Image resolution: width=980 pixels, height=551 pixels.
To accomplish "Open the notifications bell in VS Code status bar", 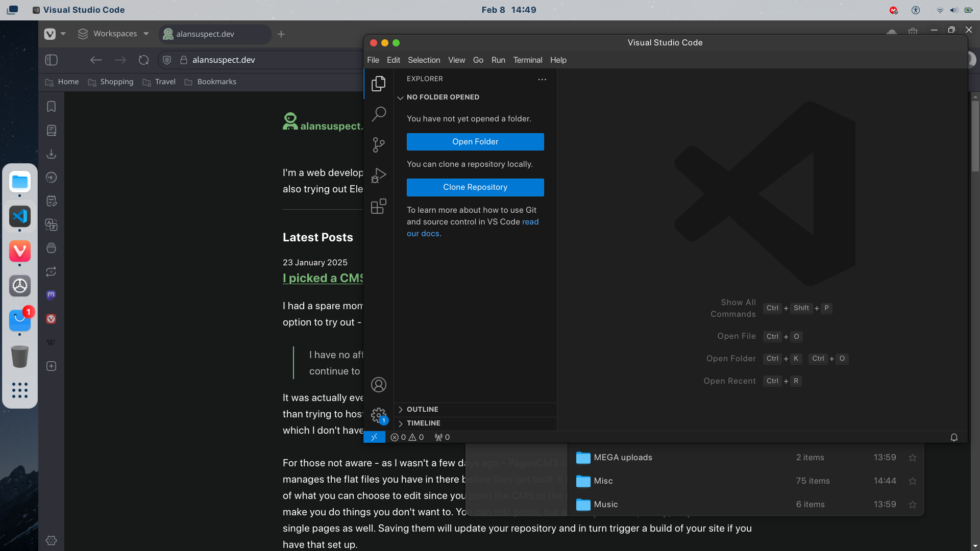I will [953, 437].
